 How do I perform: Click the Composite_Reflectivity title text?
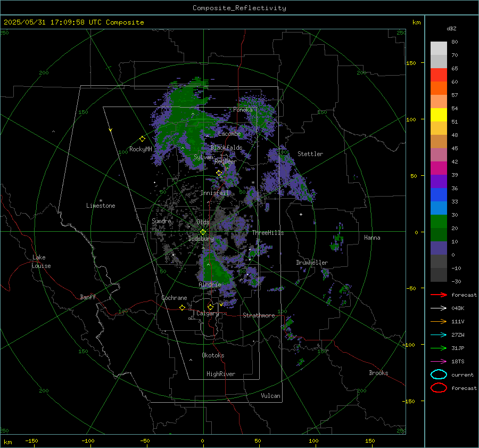coord(240,8)
